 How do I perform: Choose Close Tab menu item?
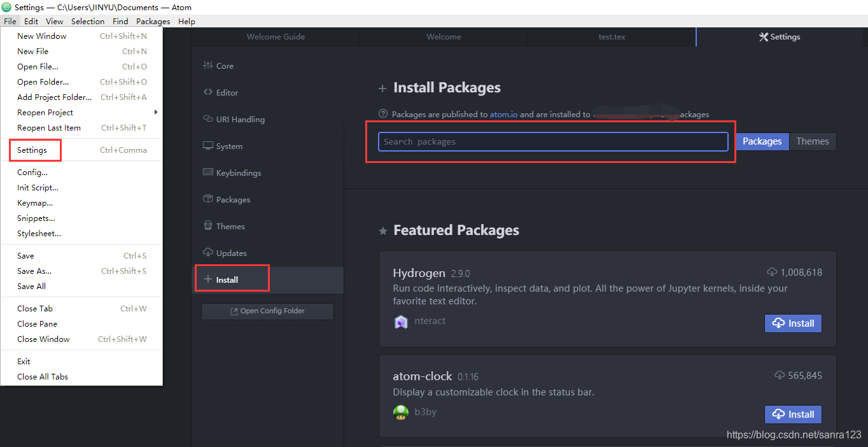(81, 309)
